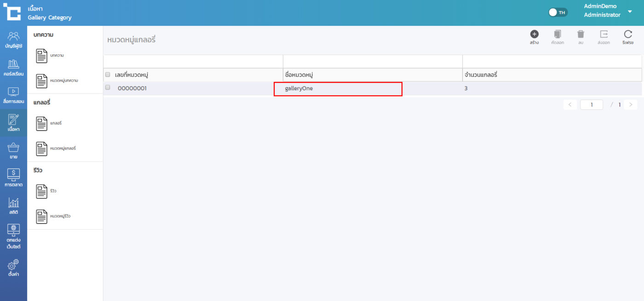Open the galleryOne category name
644x301 pixels.
coord(299,88)
